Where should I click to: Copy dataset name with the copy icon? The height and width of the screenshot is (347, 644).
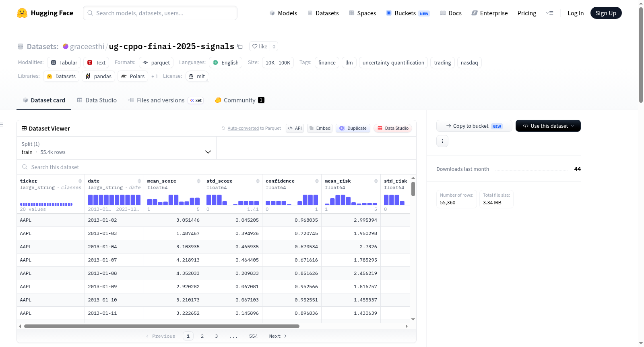240,46
